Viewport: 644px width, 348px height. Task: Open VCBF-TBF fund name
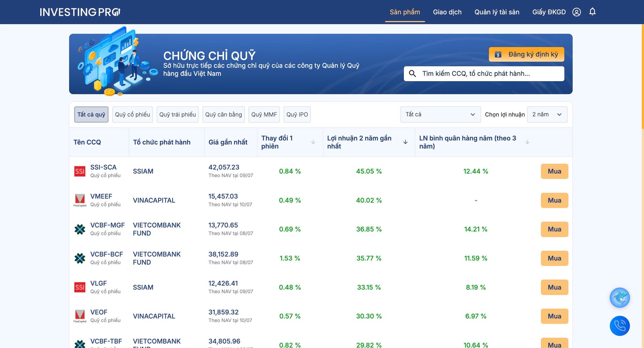[106, 341]
